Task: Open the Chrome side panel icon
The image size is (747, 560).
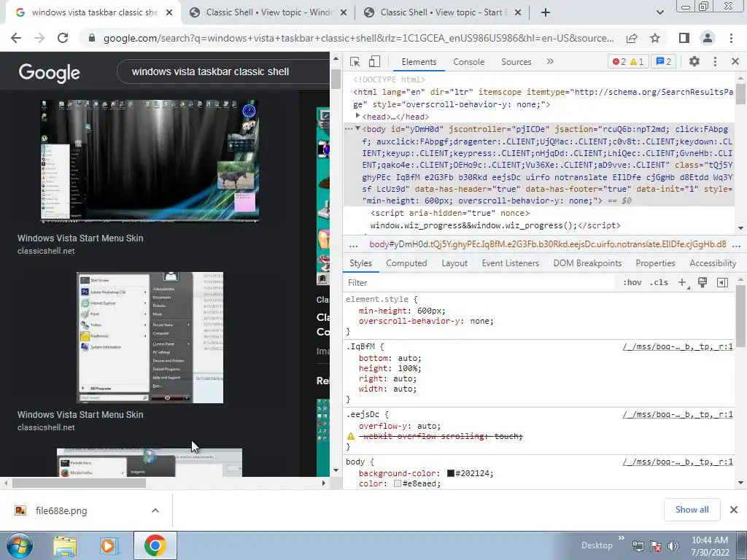Action: pos(684,38)
